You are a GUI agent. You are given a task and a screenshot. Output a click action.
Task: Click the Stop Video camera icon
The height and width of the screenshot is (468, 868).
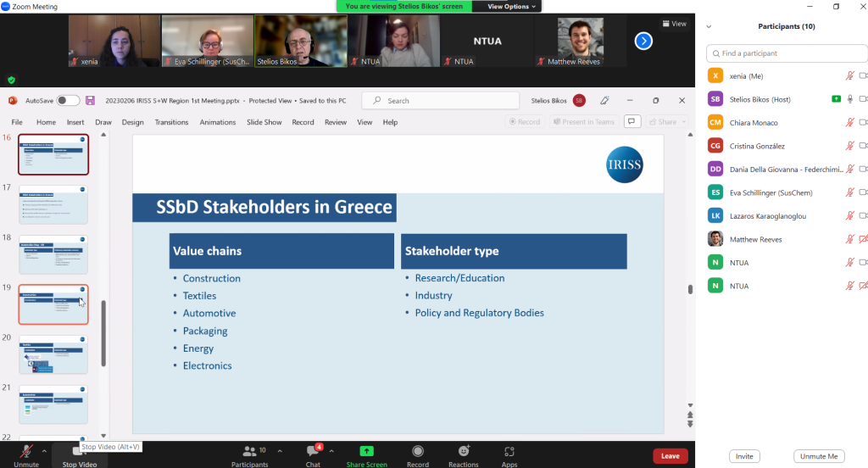pos(79,451)
